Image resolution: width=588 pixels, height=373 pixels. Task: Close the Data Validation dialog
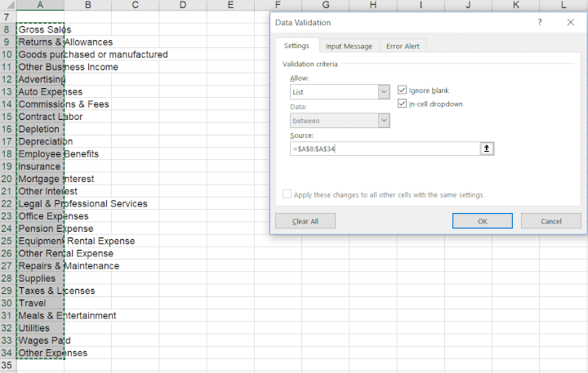coord(570,23)
